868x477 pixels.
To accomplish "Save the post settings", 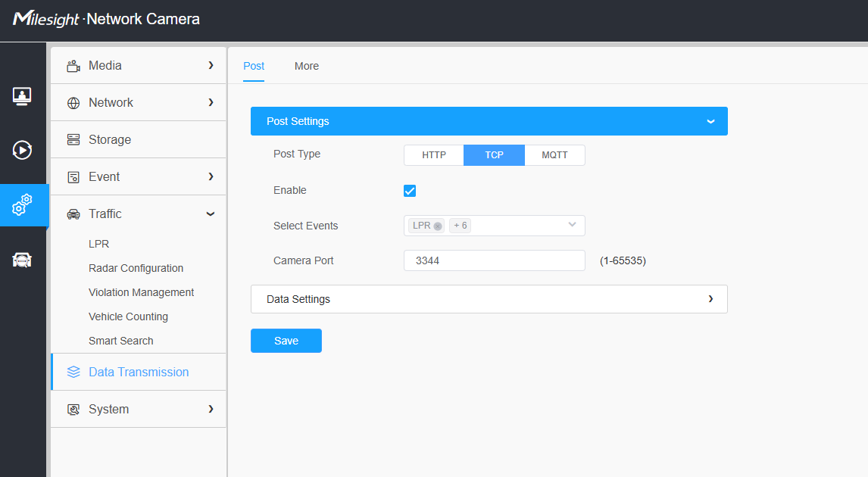I will (x=286, y=341).
